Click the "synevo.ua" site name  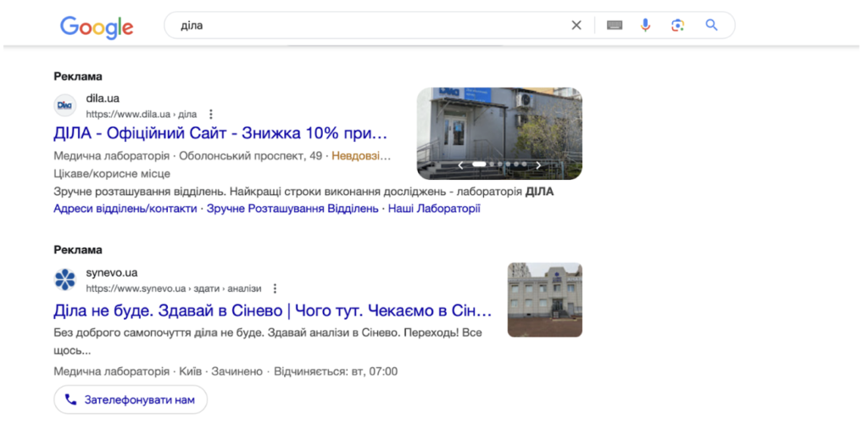coord(112,273)
